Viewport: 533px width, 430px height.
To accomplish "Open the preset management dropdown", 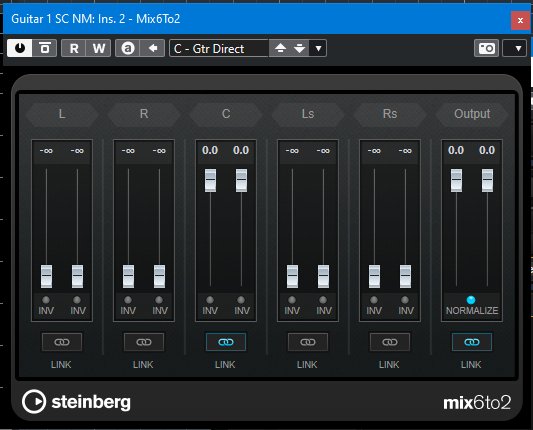I will (318, 48).
